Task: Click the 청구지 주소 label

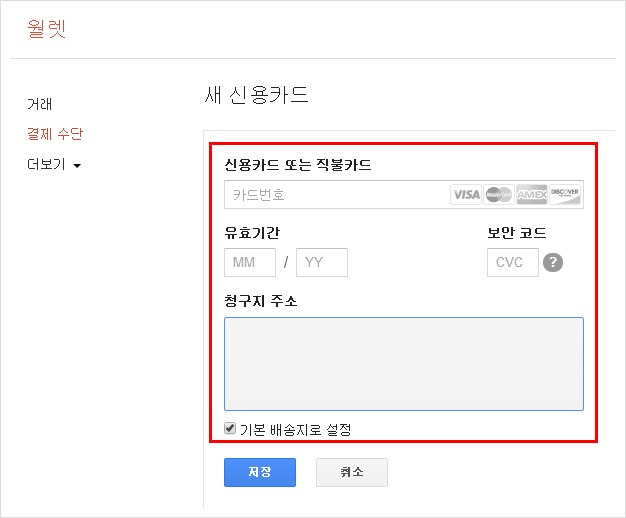Action: (x=261, y=300)
